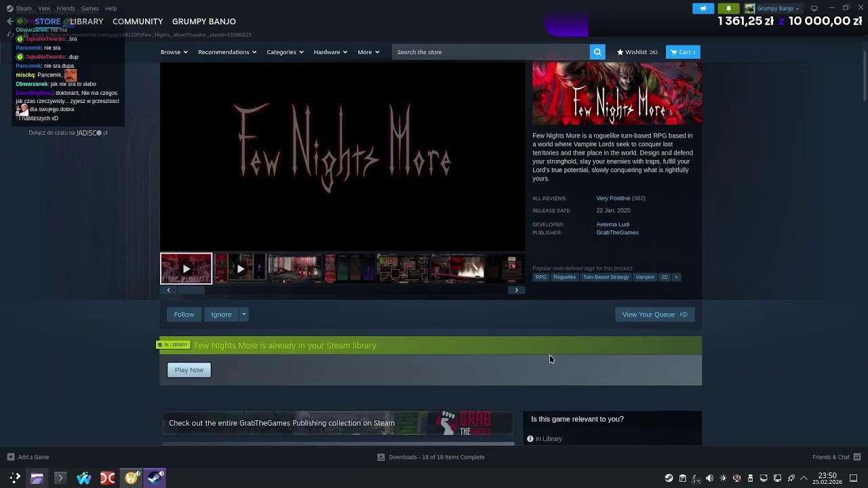Viewport: 868px width, 488px height.
Task: Select the Turn-Based Strategy tag
Action: 606,277
